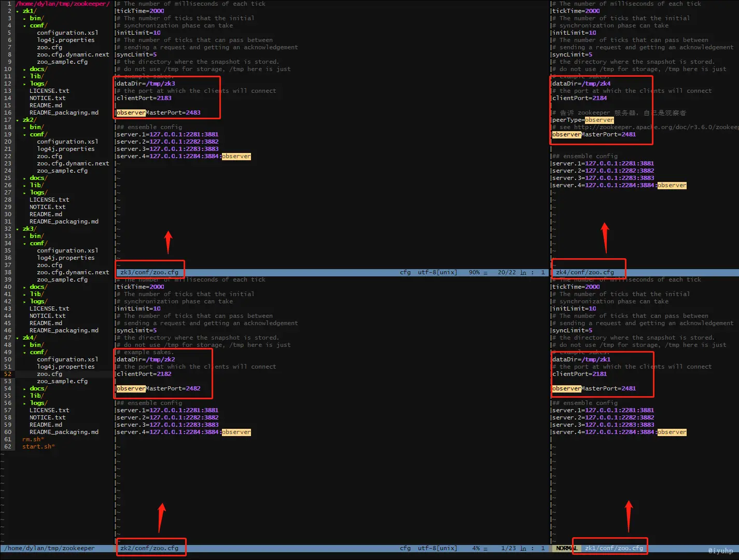Image resolution: width=739 pixels, height=560 pixels.
Task: Click the start.sh script in the file tree
Action: tap(38, 446)
